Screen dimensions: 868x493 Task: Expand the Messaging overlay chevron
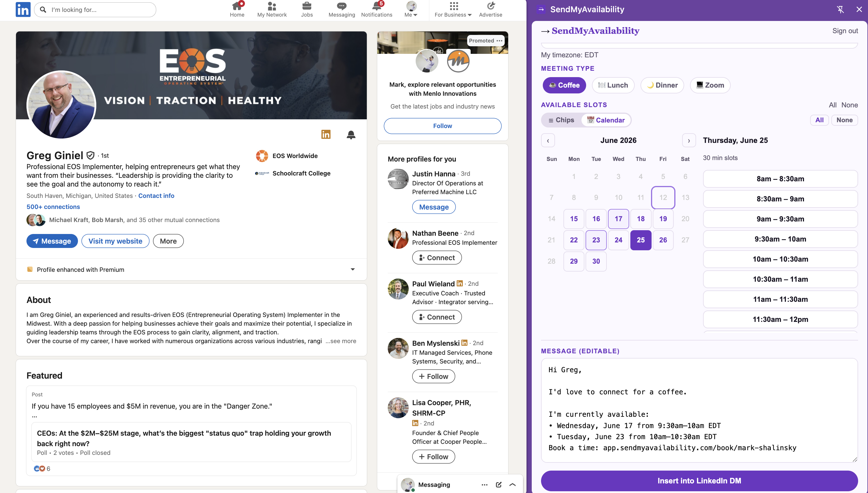(x=512, y=485)
